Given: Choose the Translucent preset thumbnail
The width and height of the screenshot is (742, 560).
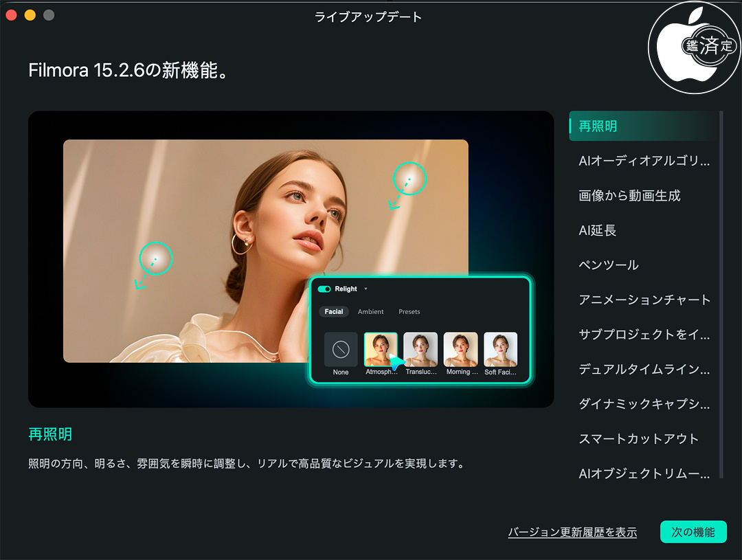Looking at the screenshot, I should 420,349.
